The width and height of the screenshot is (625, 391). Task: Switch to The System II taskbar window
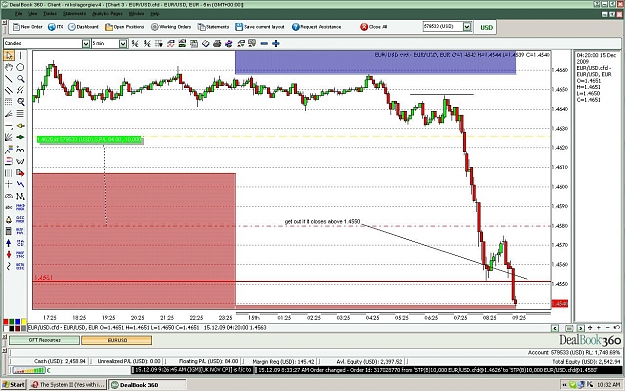point(68,385)
